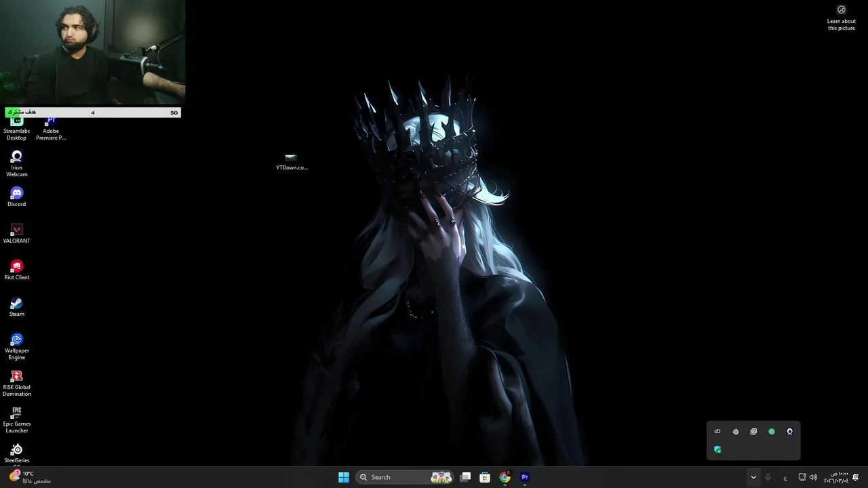Viewport: 868px width, 488px height.
Task: Select the Steam desktop icon
Action: pos(16,307)
